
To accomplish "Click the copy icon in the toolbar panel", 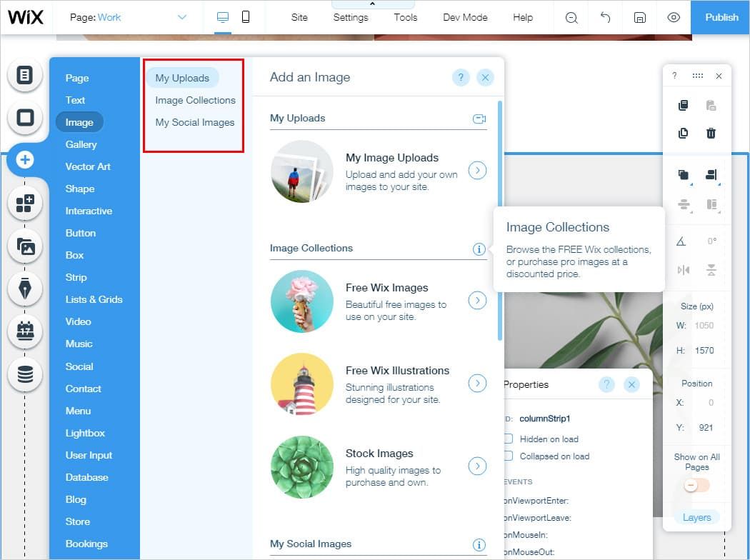I will click(x=683, y=105).
